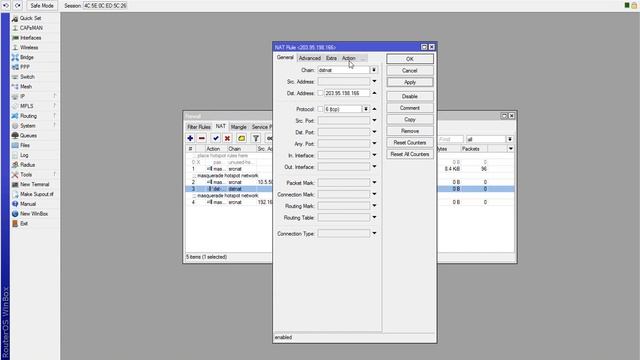The image size is (640, 360).
Task: Click enable checkmark icon in Firewall toolbar
Action: click(x=216, y=139)
